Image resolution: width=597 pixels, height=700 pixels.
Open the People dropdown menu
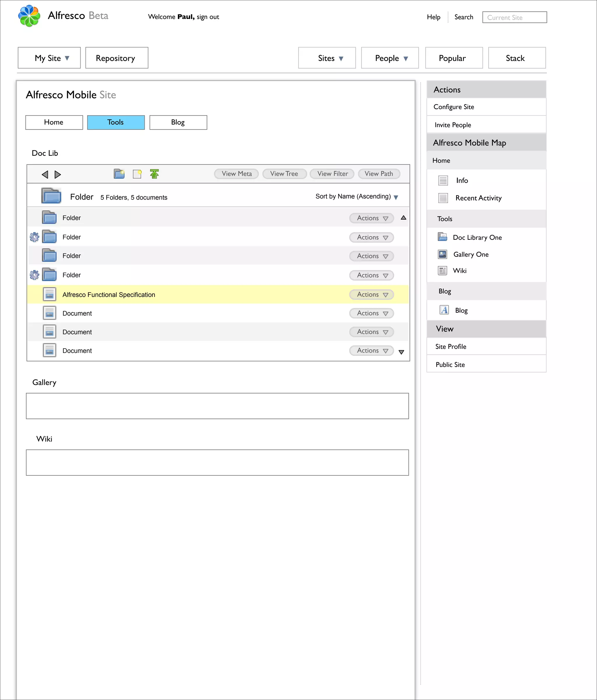pos(390,58)
